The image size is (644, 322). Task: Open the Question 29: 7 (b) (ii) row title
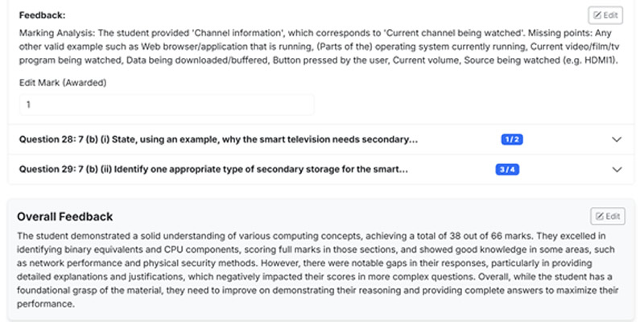[x=213, y=170]
